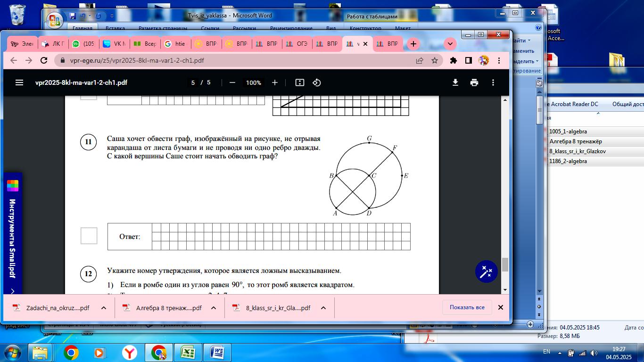644x362 pixels.
Task: Click Word zoom in plus button
Action: (530, 324)
